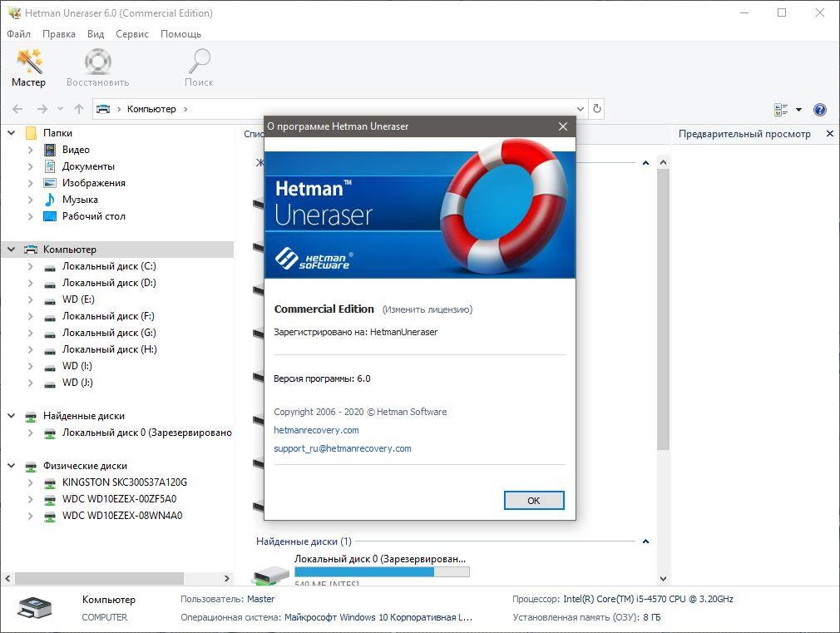The image size is (840, 633).
Task: Select WDC WD10EZEX-00ZF5A0 physical disk
Action: [x=120, y=498]
